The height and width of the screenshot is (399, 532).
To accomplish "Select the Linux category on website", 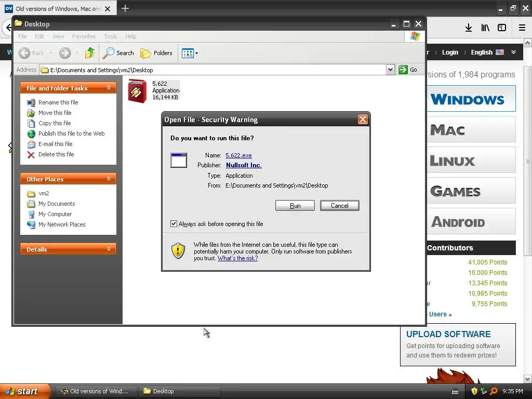I will coord(471,160).
